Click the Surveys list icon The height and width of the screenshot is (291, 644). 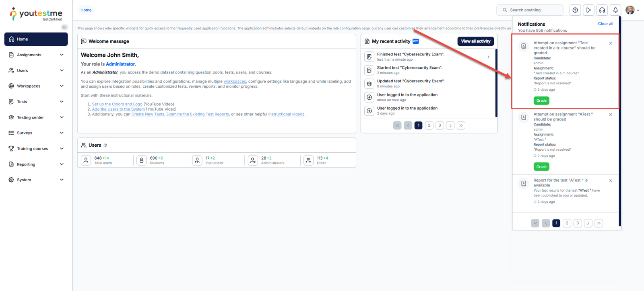click(x=11, y=133)
